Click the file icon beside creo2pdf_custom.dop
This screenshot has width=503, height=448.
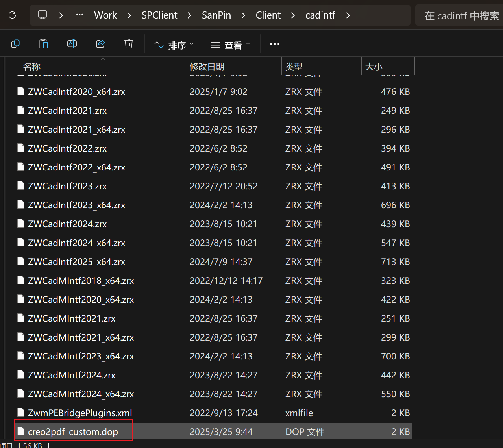[21, 431]
